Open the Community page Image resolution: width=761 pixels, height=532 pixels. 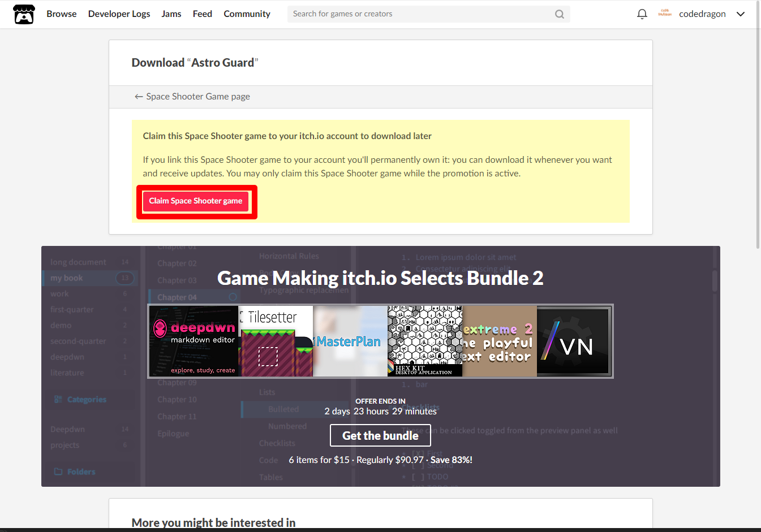pyautogui.click(x=247, y=14)
